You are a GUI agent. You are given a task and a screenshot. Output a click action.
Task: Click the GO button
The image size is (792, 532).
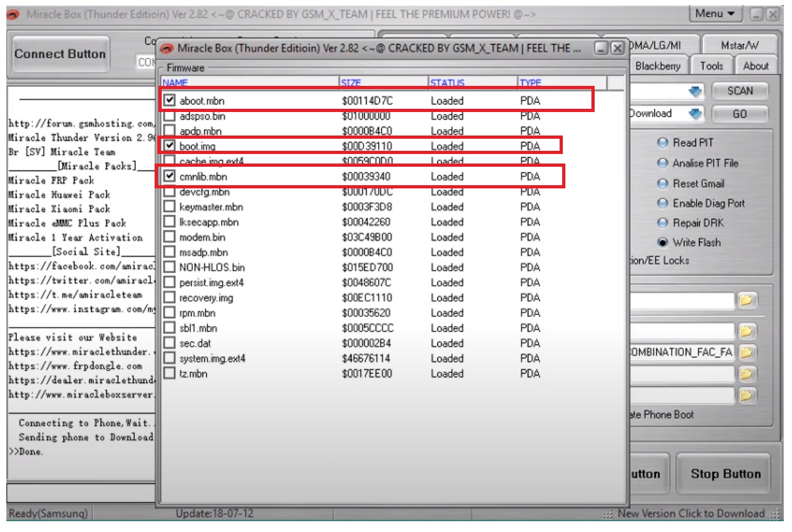point(740,114)
